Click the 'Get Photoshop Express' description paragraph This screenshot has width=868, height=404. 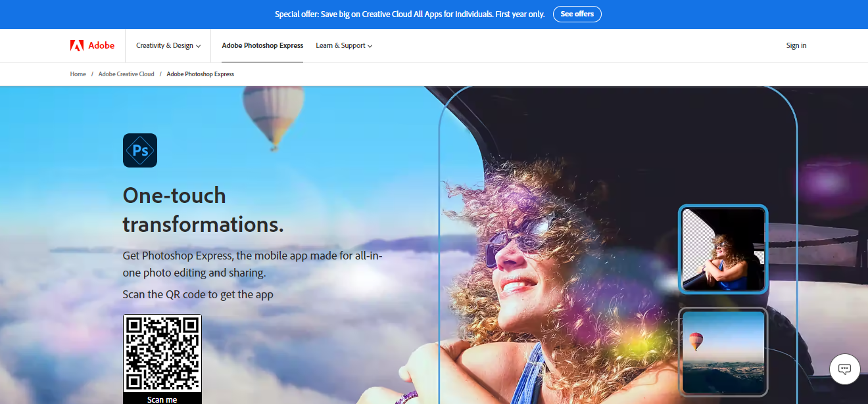253,264
